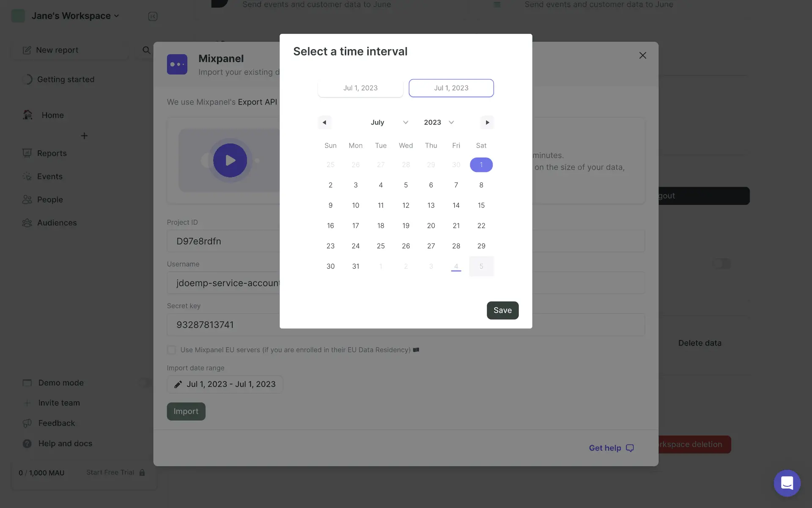Expand the 2023 year dropdown

439,122
